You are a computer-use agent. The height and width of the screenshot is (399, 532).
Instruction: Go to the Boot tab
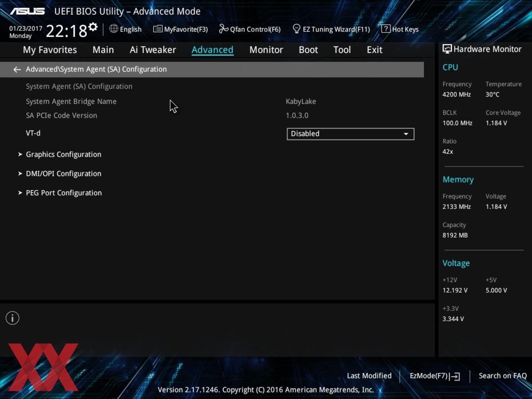(308, 50)
